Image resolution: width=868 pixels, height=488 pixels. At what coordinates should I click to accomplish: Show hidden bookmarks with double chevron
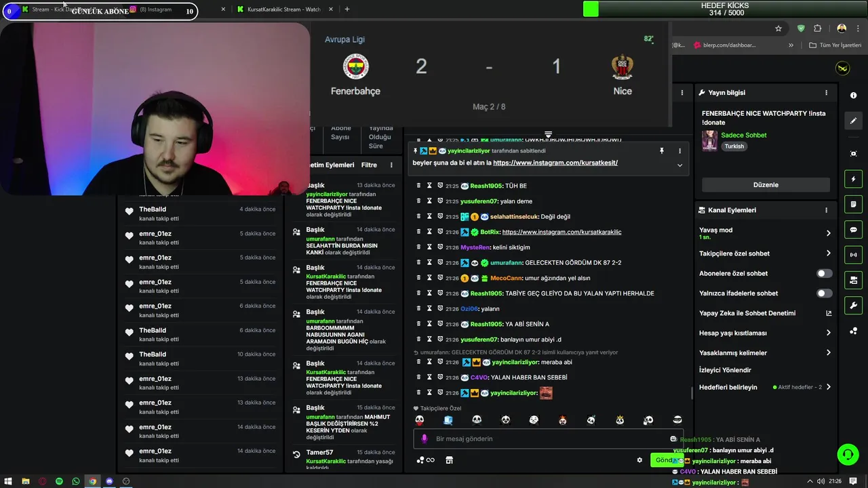(x=791, y=45)
